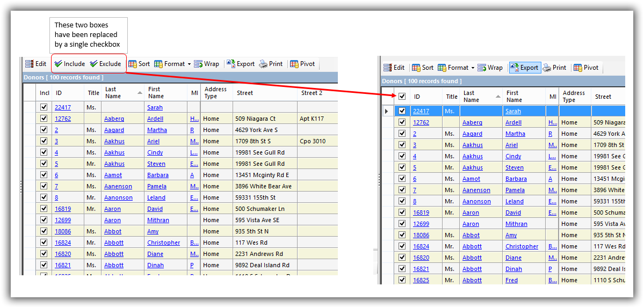644x308 pixels.
Task: Uncheck the checkbox for ID 16819 in right grid
Action: point(402,212)
